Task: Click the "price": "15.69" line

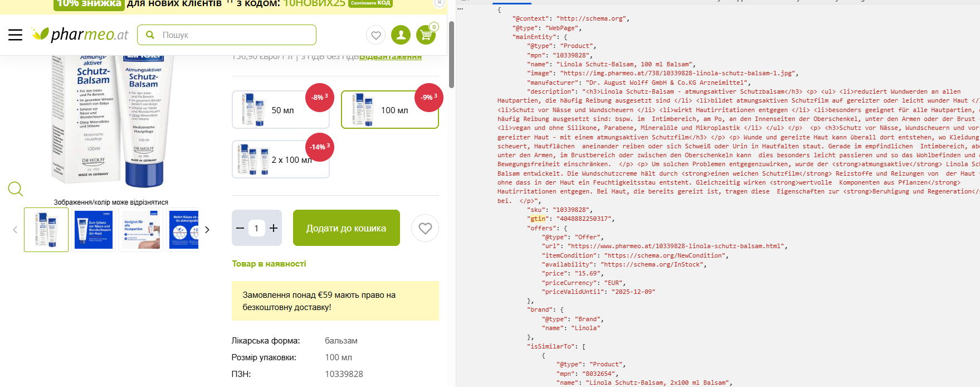Action: tap(572, 273)
